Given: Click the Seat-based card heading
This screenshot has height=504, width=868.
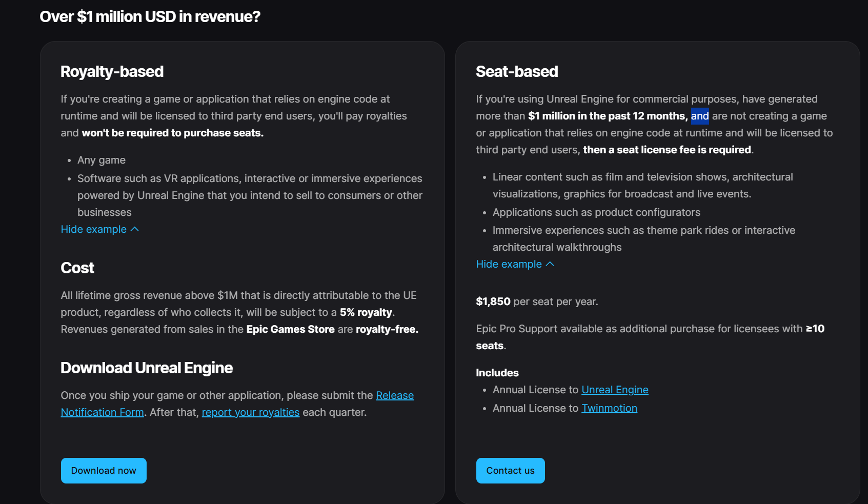Looking at the screenshot, I should [x=517, y=71].
